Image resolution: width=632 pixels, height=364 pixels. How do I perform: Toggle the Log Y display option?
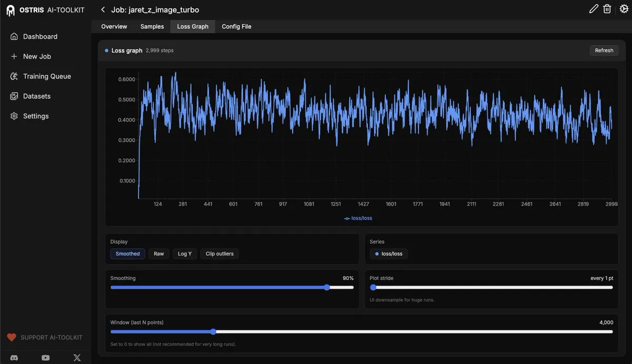click(185, 254)
